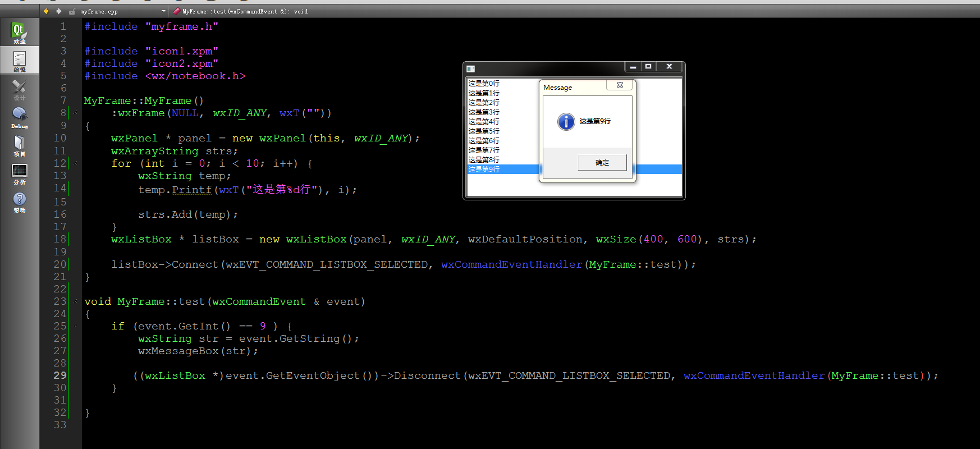Open the Design mode

click(19, 89)
